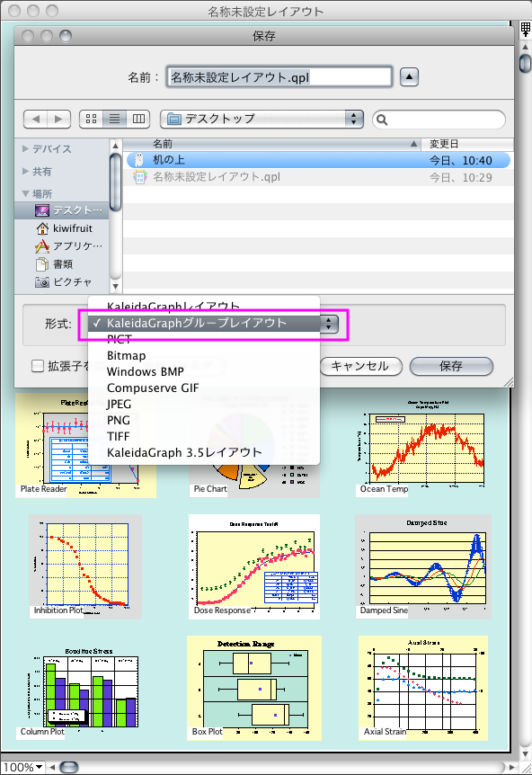Open the デスクトップ location dropdown
532x775 pixels.
tap(262, 119)
